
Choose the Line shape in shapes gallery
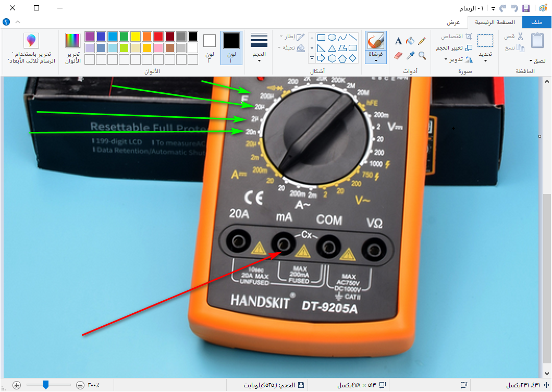click(x=352, y=38)
